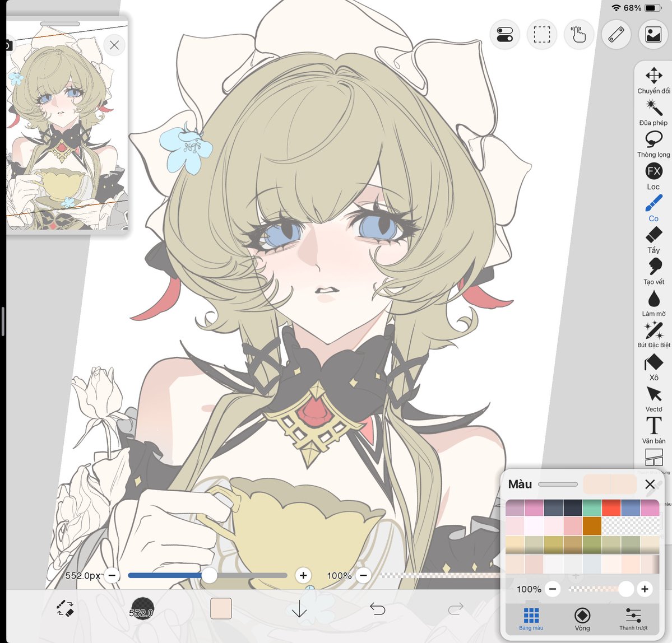672x643 pixels.
Task: Pick the salmon pink second-row swatch
Action: [x=573, y=526]
